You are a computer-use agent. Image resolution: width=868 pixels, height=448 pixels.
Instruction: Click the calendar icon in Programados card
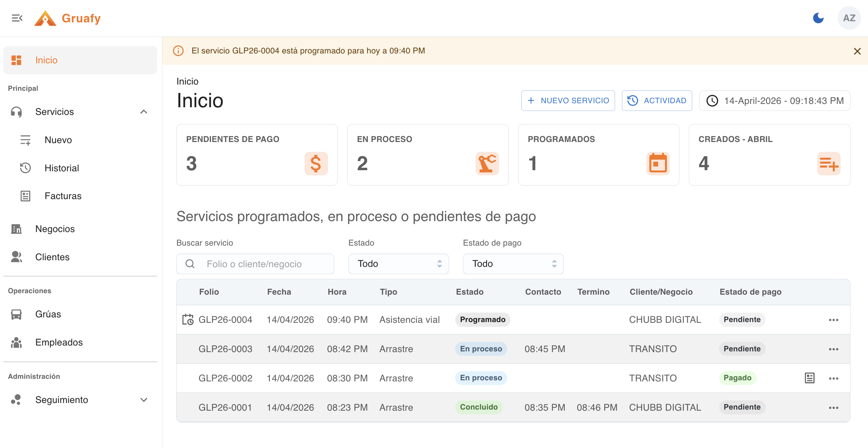click(658, 164)
